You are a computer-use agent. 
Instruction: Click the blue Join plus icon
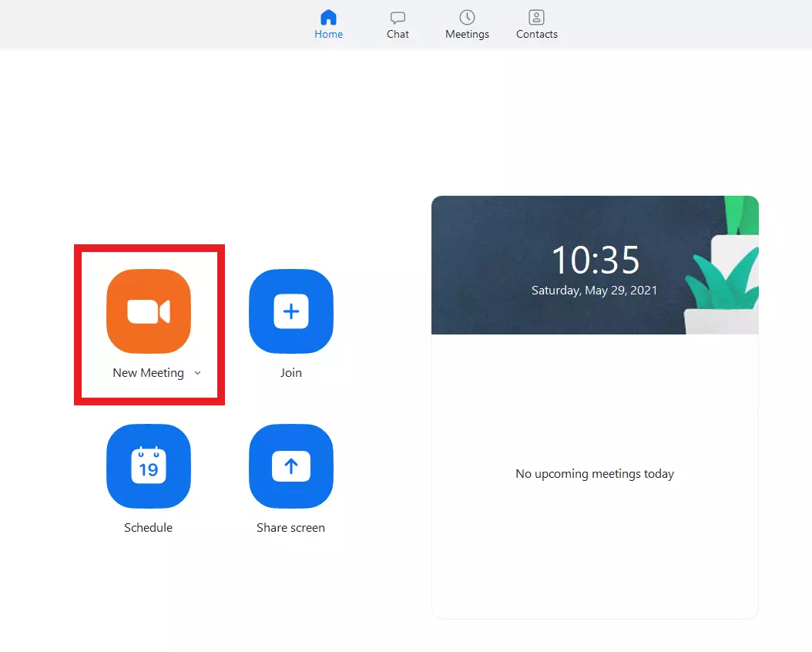click(291, 311)
